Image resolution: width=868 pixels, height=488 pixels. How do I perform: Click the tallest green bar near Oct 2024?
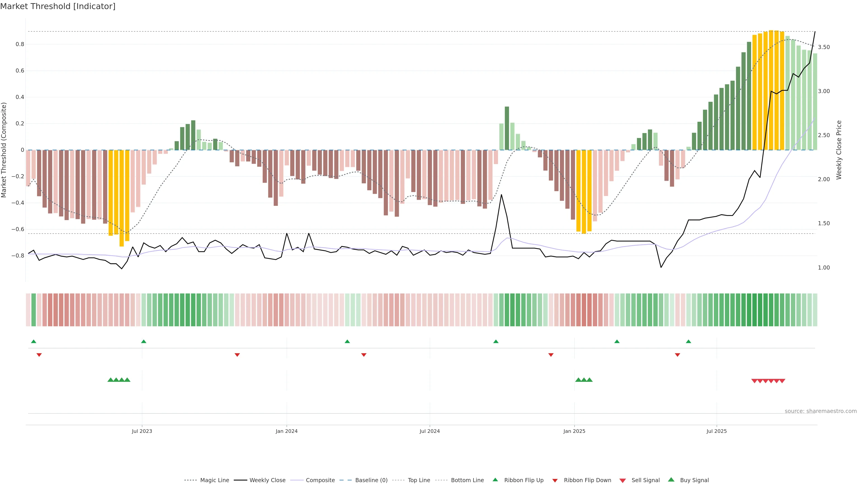coord(507,128)
